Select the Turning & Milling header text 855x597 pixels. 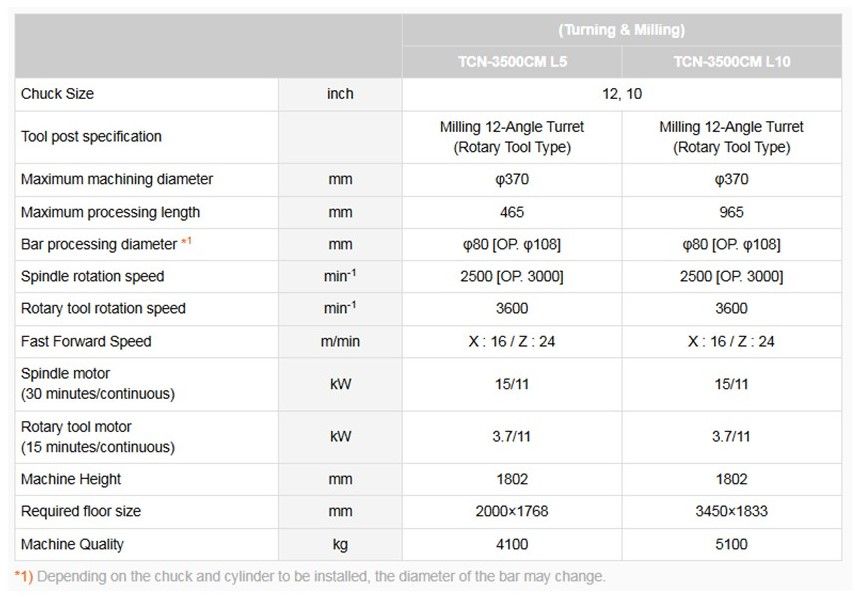click(622, 30)
